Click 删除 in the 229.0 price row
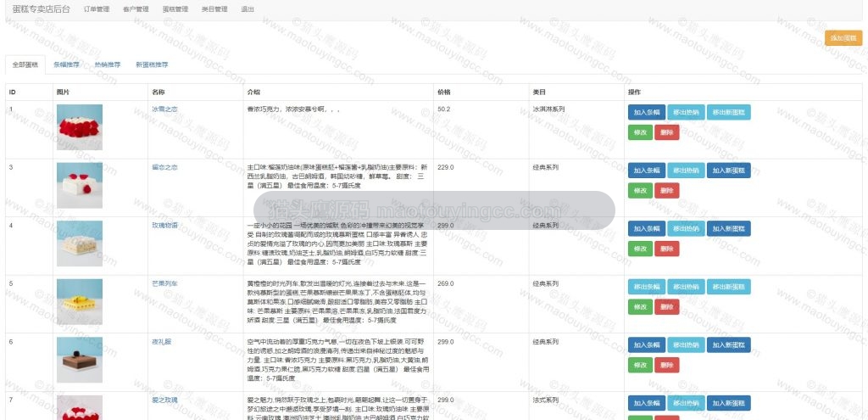868x420 pixels. [x=666, y=191]
